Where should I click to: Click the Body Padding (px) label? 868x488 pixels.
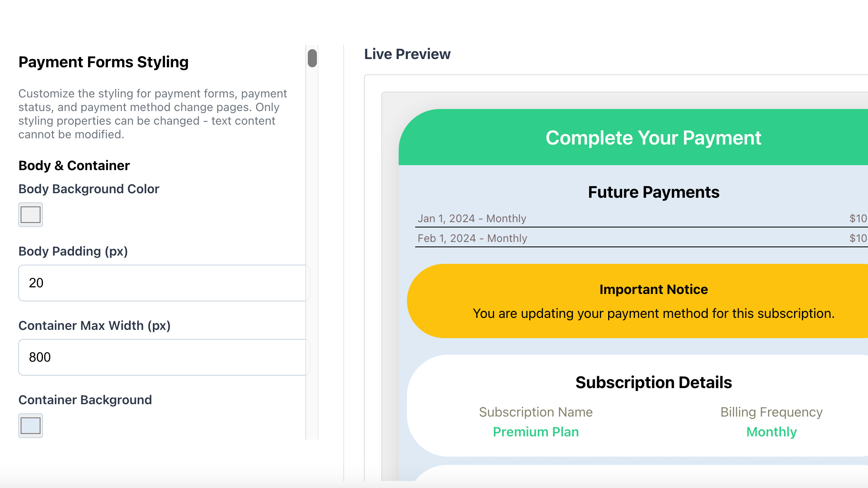tap(73, 251)
